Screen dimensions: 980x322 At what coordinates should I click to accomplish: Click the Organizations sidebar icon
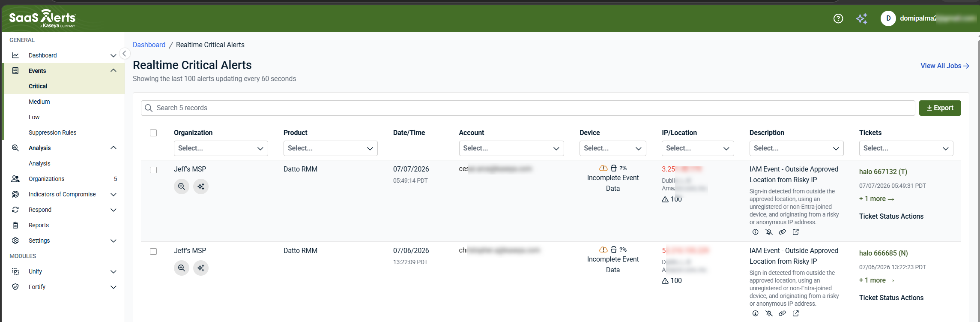(x=15, y=179)
